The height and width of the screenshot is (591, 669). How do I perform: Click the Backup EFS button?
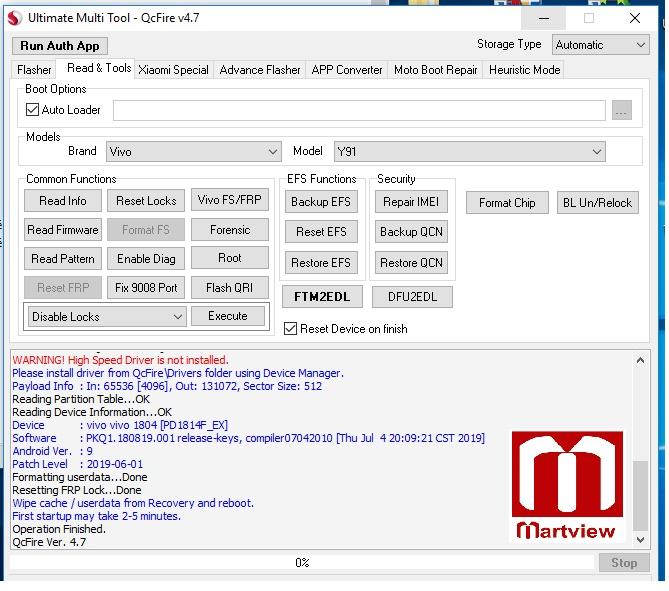pos(321,201)
